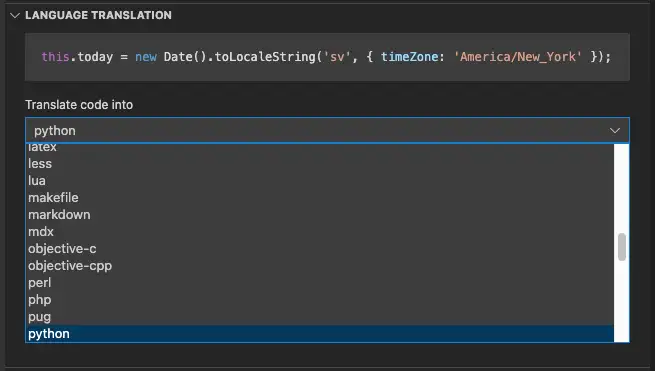Select lua in the dropdown list
This screenshot has height=371, width=655.
[x=320, y=180]
